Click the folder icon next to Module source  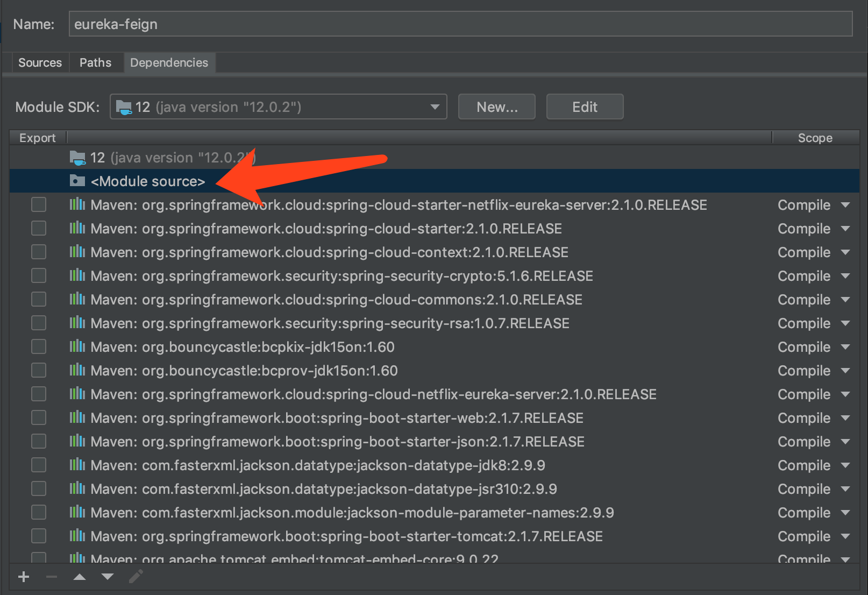point(77,181)
